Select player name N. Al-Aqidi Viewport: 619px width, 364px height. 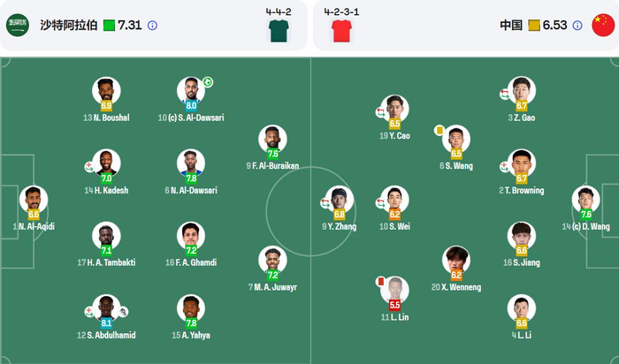tap(34, 226)
